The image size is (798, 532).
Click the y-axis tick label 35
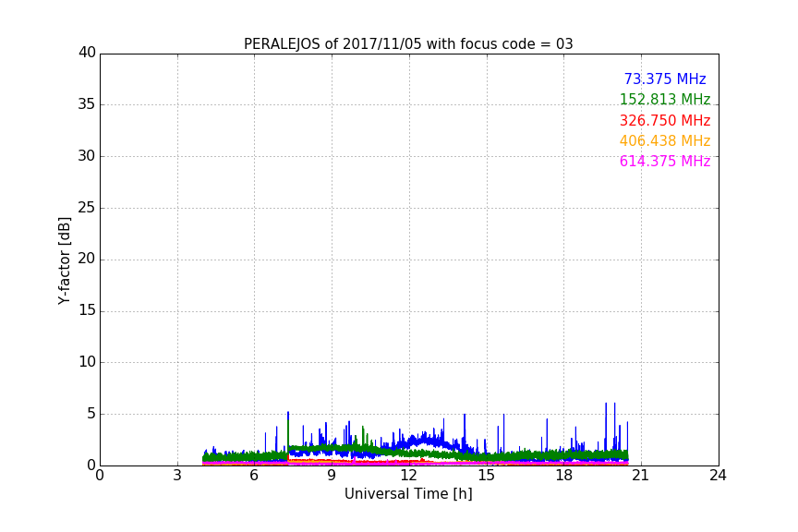(x=87, y=104)
